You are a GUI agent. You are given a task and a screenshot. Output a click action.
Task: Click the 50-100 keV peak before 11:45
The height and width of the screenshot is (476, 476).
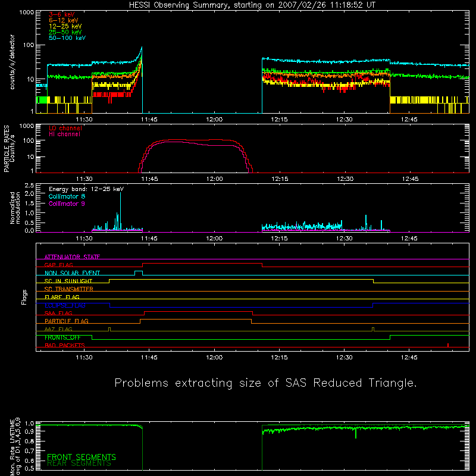[x=142, y=48]
